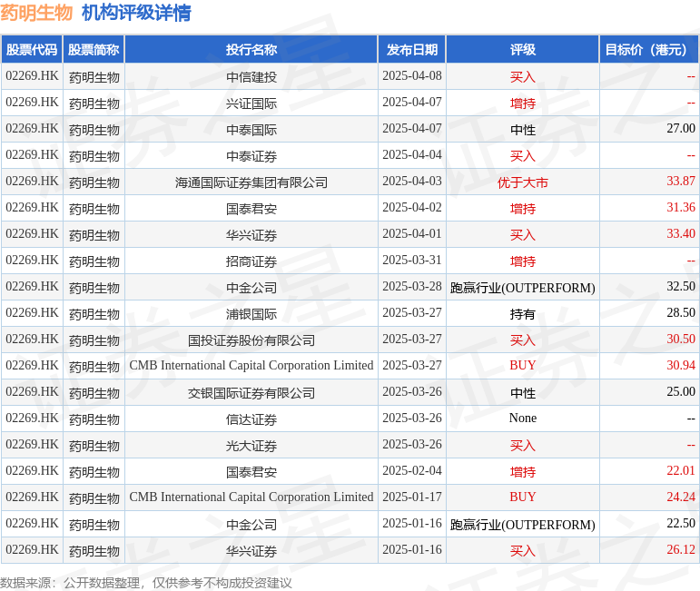This screenshot has width=700, height=591.
Task: Click the 药明生物 orange title text
Action: [x=36, y=13]
